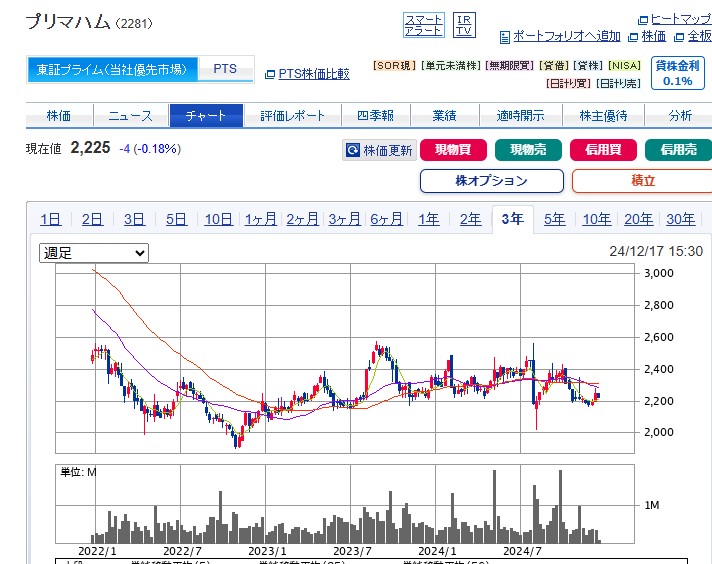Click the [日計り買] label
Screen dimensions: 712x564
click(568, 84)
